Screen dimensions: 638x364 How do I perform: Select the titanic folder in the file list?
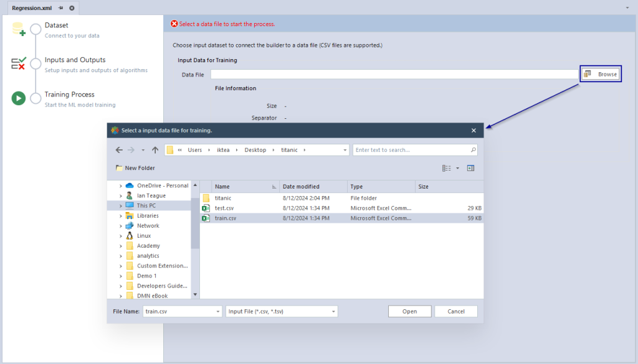(x=342, y=198)
